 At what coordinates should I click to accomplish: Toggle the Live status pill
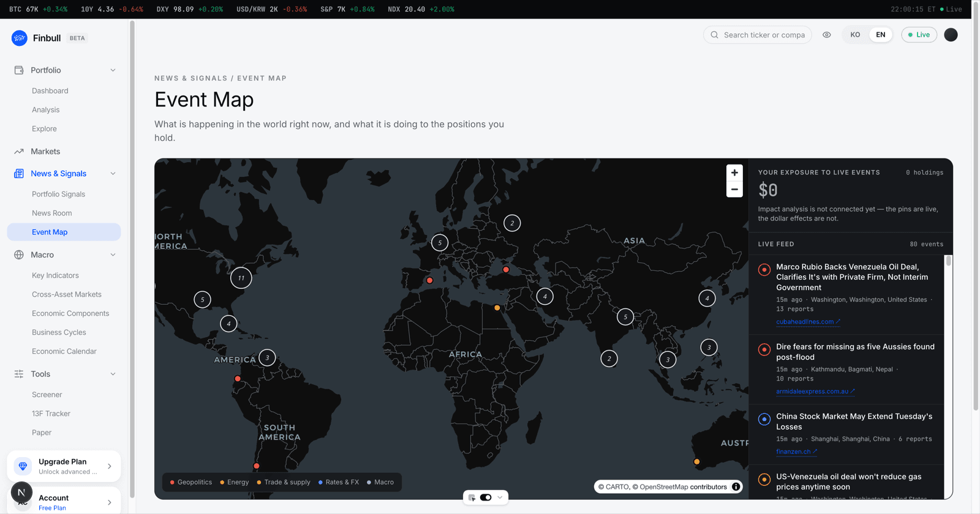pyautogui.click(x=919, y=35)
